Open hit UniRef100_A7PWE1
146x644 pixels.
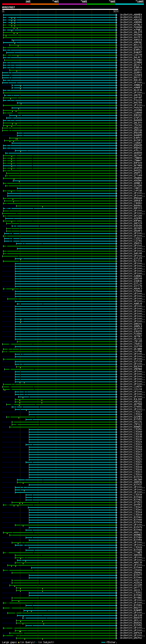131,30
